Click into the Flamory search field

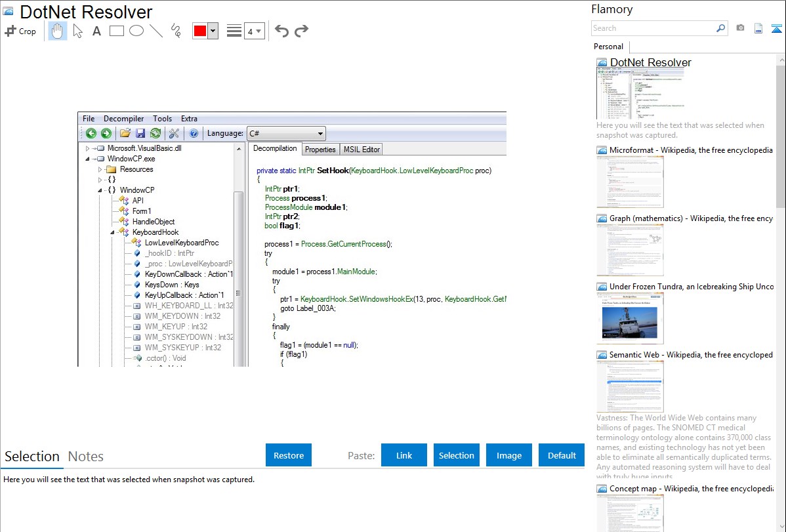tap(652, 28)
